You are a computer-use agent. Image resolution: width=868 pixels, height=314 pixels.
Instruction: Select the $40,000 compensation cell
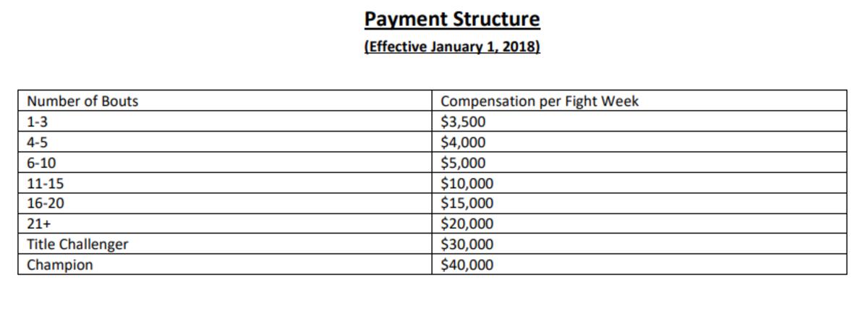point(467,265)
